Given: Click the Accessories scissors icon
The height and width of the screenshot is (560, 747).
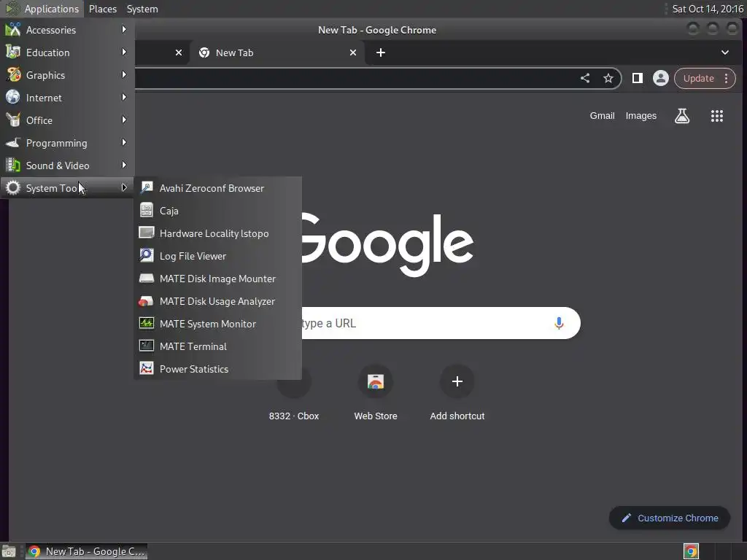Looking at the screenshot, I should click(13, 29).
